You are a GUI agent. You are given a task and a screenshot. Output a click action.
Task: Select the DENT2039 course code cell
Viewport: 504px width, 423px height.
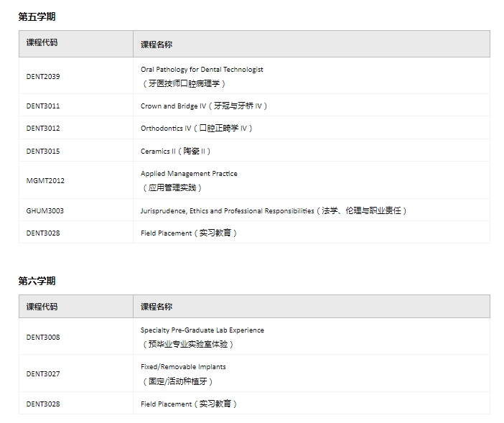[43, 76]
